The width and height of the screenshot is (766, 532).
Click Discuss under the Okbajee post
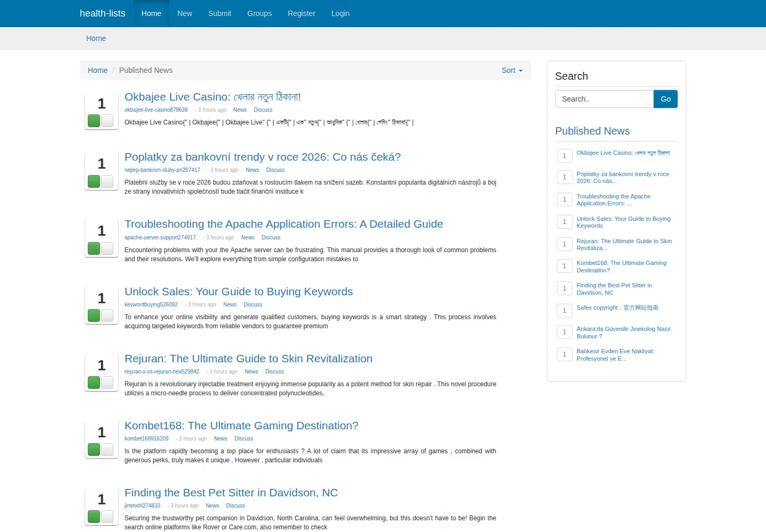[263, 110]
